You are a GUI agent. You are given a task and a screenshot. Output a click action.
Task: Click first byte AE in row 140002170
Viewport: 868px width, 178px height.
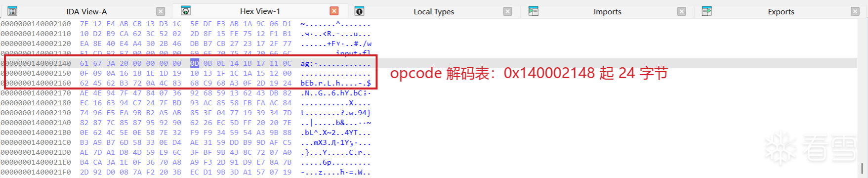(x=84, y=93)
